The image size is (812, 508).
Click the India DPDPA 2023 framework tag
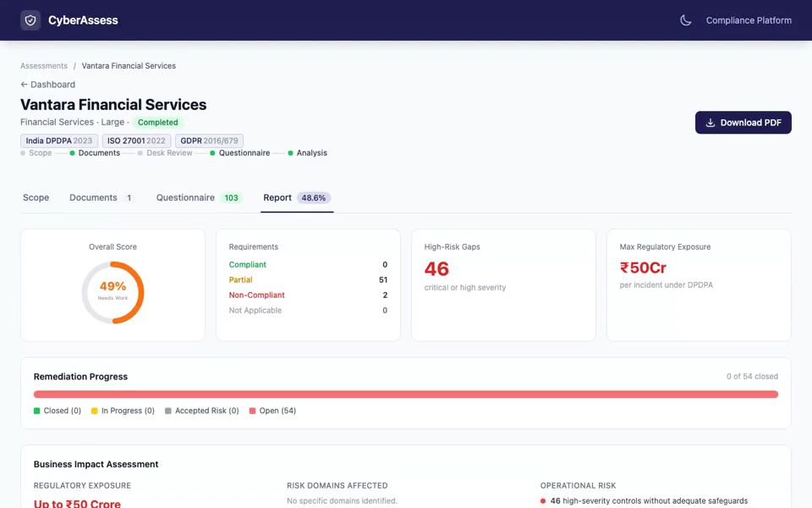click(x=59, y=141)
